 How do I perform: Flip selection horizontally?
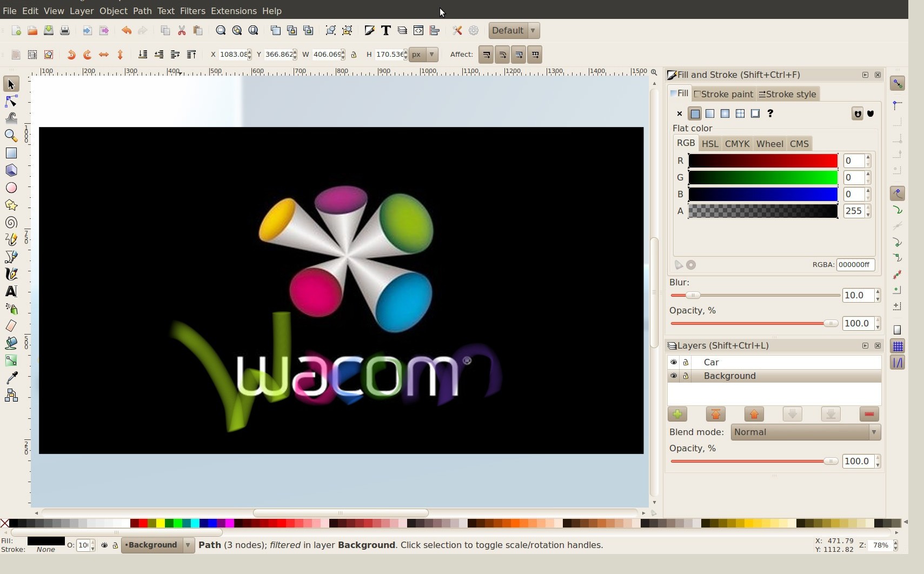(104, 55)
